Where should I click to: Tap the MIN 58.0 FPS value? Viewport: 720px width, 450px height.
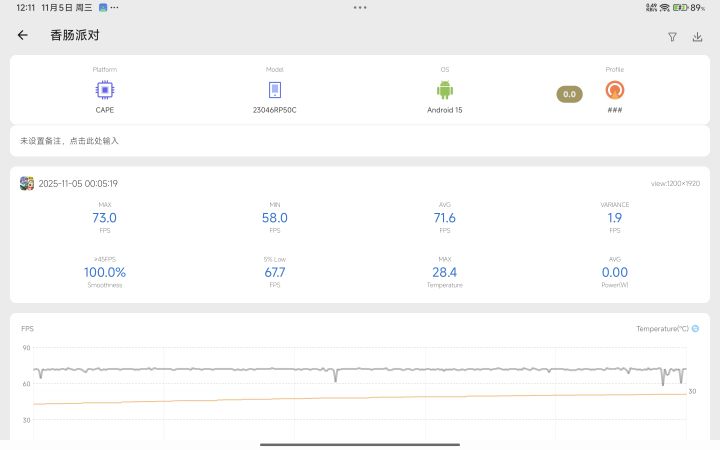[x=275, y=218]
